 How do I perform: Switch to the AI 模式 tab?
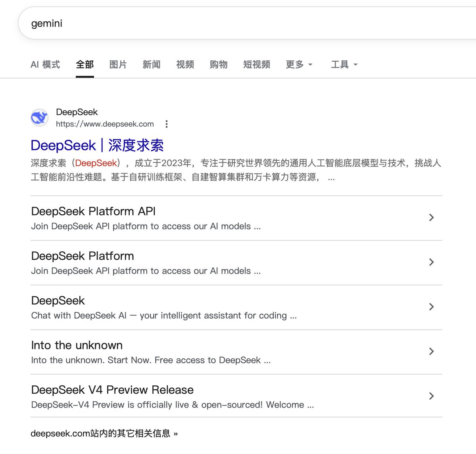[45, 64]
